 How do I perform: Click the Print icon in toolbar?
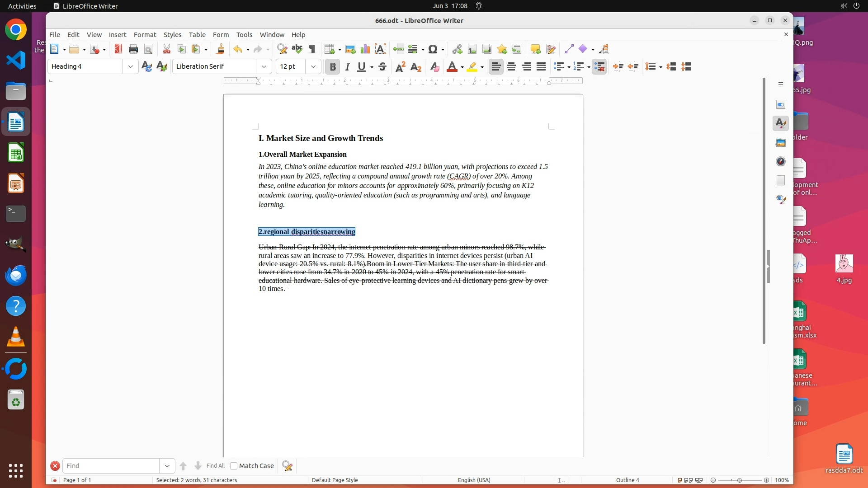[x=133, y=49]
